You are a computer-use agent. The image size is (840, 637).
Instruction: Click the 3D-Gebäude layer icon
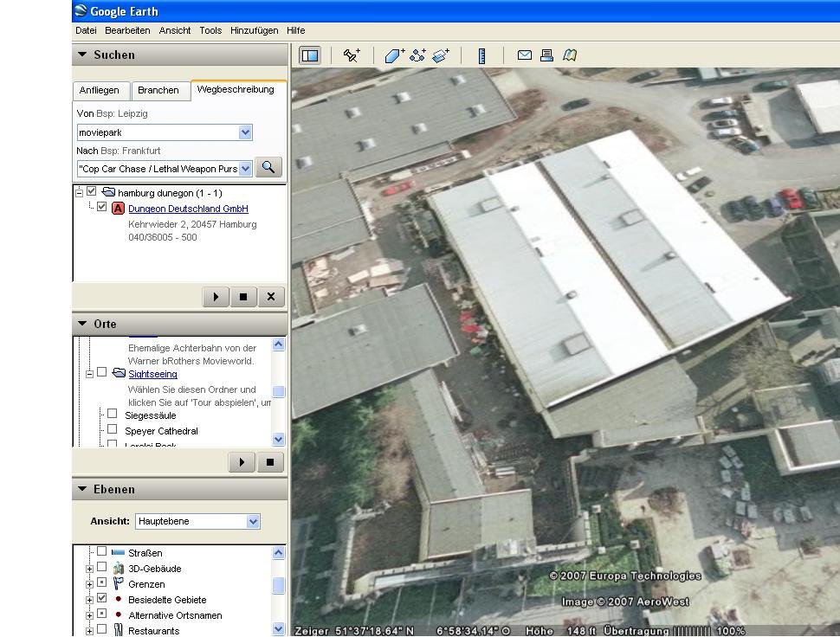[x=119, y=568]
